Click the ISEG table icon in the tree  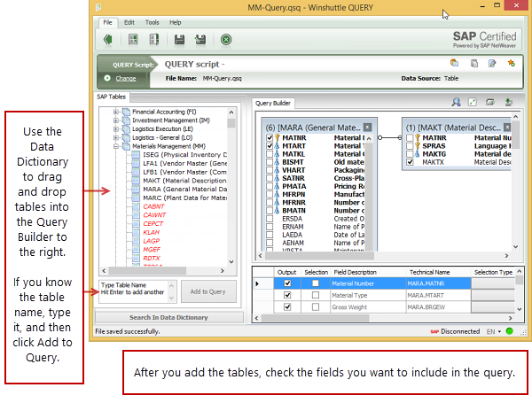(x=136, y=154)
